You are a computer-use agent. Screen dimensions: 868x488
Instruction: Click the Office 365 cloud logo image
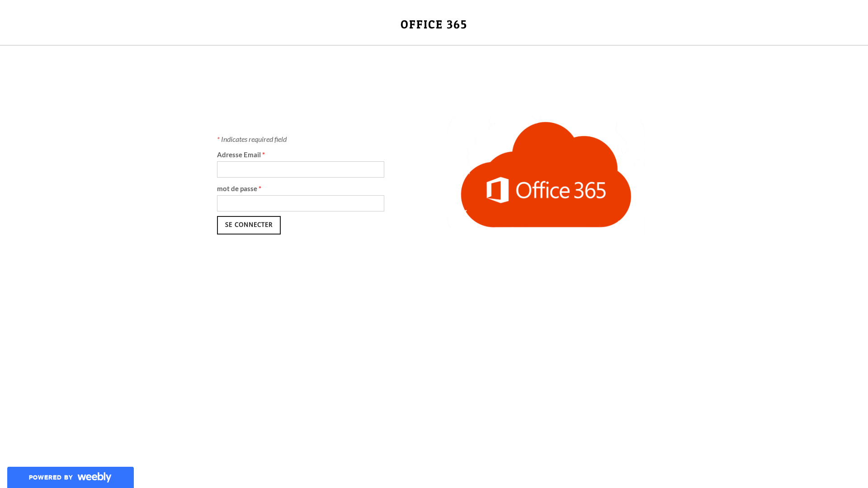point(546,174)
